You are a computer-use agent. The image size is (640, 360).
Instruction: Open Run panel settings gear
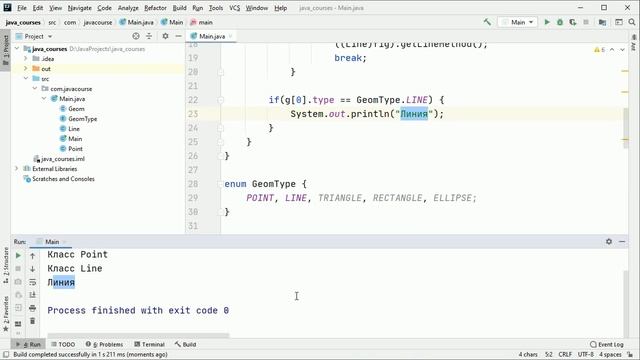tap(609, 242)
